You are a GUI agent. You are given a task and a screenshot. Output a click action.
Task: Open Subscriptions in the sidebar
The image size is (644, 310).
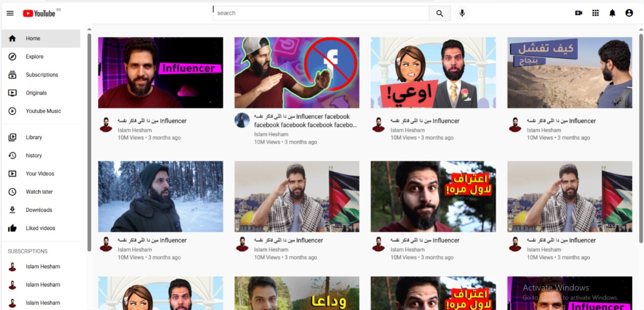coord(42,75)
